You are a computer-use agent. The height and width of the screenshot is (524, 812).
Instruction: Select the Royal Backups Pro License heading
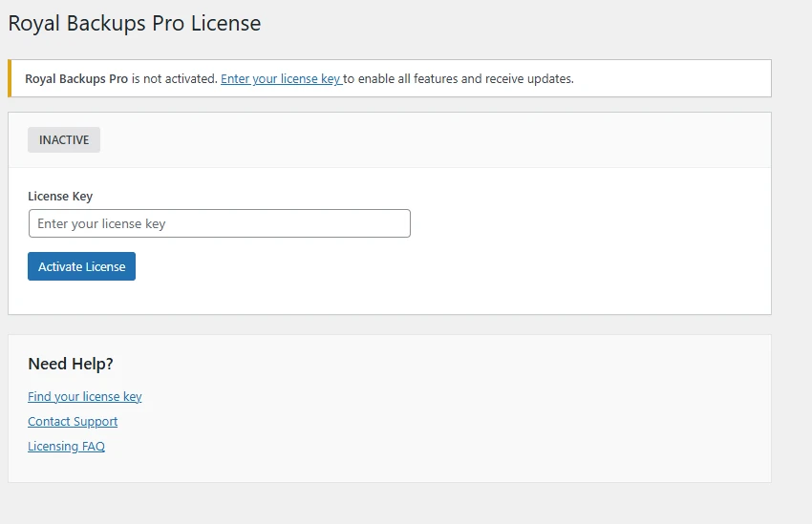click(135, 24)
